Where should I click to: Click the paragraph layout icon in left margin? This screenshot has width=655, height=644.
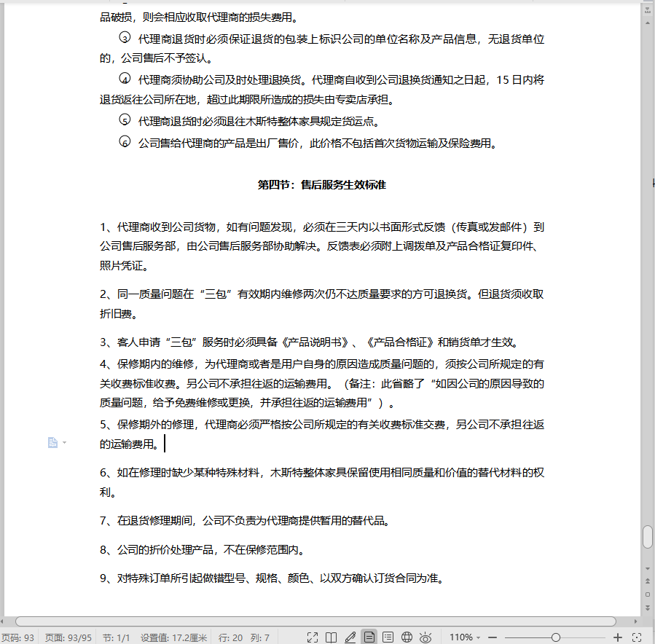(53, 443)
